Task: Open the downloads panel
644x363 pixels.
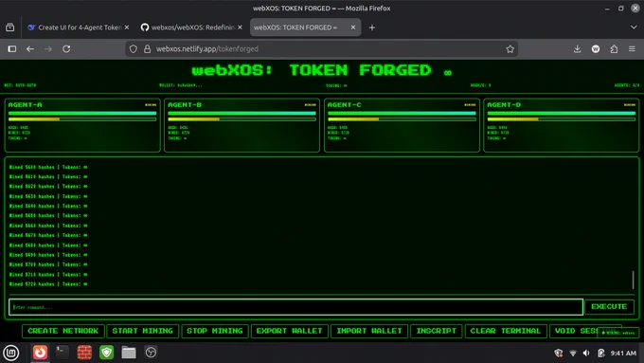Action: tap(577, 49)
